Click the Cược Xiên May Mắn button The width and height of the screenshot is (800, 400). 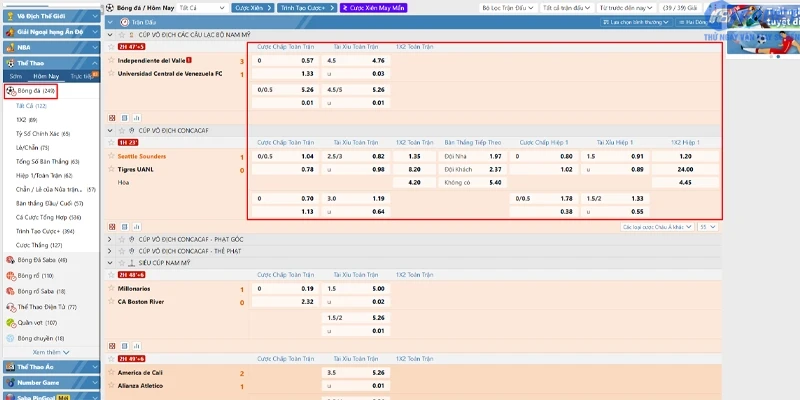(x=373, y=8)
